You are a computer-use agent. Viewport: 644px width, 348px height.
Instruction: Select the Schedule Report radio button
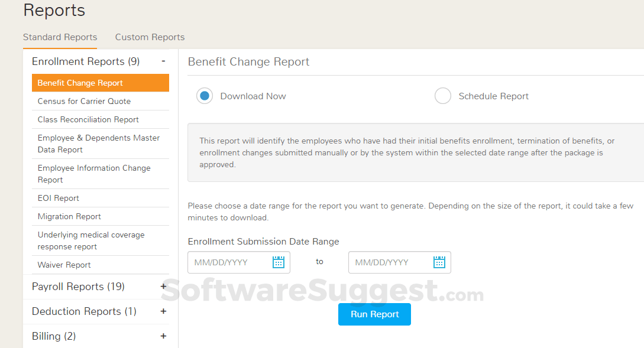pyautogui.click(x=443, y=96)
